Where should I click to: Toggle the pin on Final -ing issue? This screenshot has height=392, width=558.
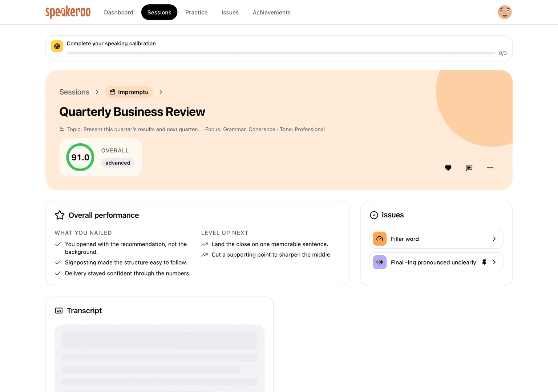click(x=484, y=262)
